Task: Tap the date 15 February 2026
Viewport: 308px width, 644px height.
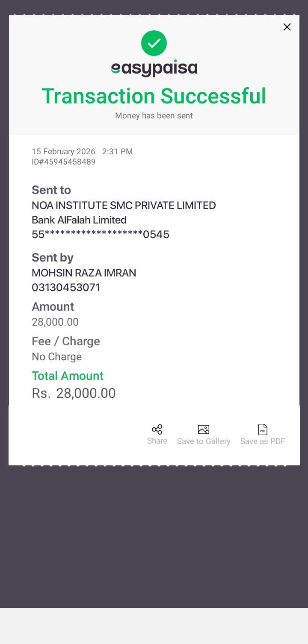Action: click(63, 151)
